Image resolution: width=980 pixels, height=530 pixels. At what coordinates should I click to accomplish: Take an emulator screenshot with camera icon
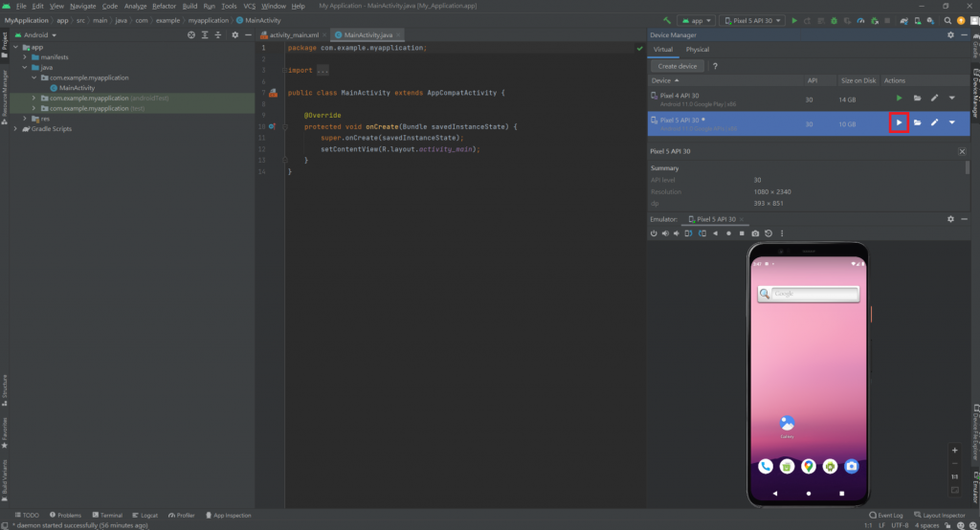[x=755, y=233]
